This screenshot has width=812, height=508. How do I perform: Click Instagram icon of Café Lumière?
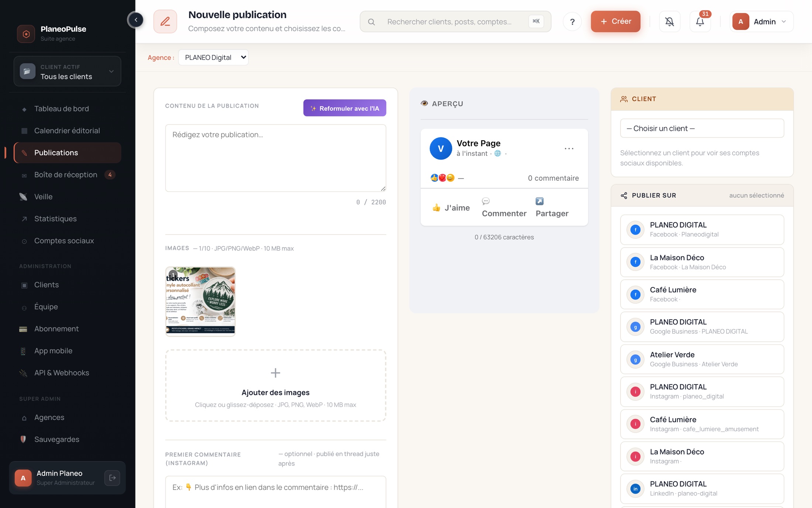pyautogui.click(x=635, y=424)
